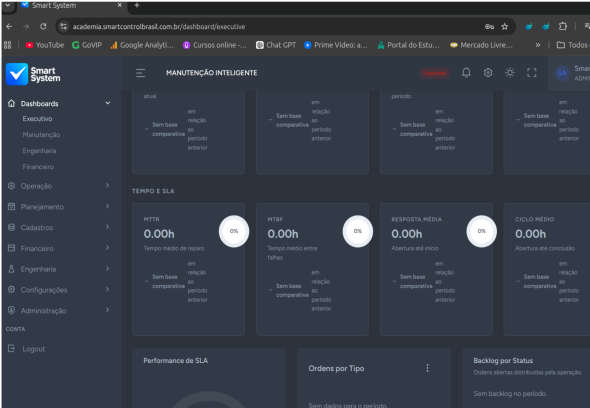
Task: Open saved password key icon
Action: tap(489, 26)
